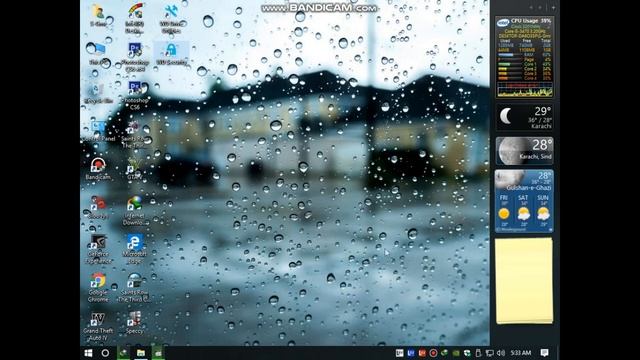Open the rainbow-colored shortcut in top row
Image resolution: width=640 pixels, height=360 pixels.
coord(135,19)
